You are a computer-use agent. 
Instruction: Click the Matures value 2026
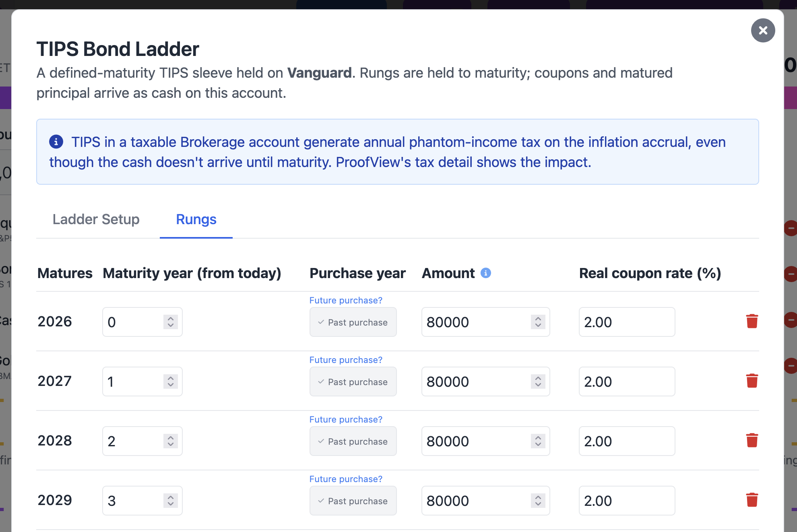pyautogui.click(x=54, y=322)
